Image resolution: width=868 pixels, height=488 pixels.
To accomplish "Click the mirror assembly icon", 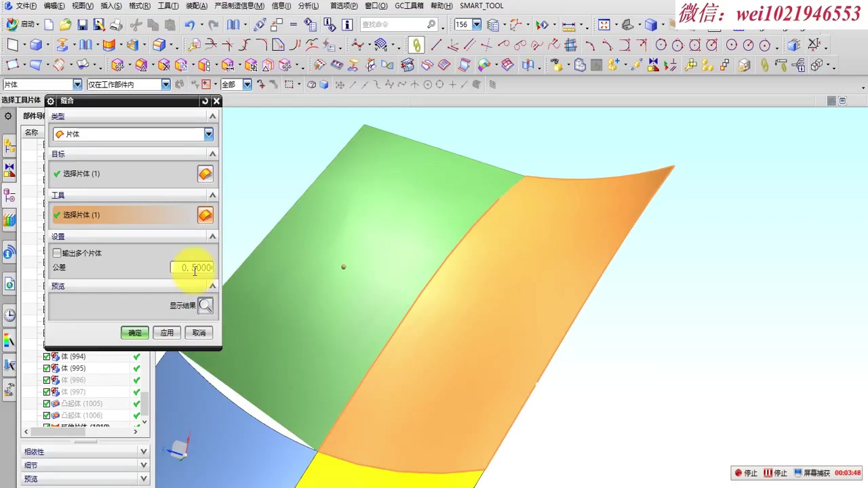I will [652, 66].
